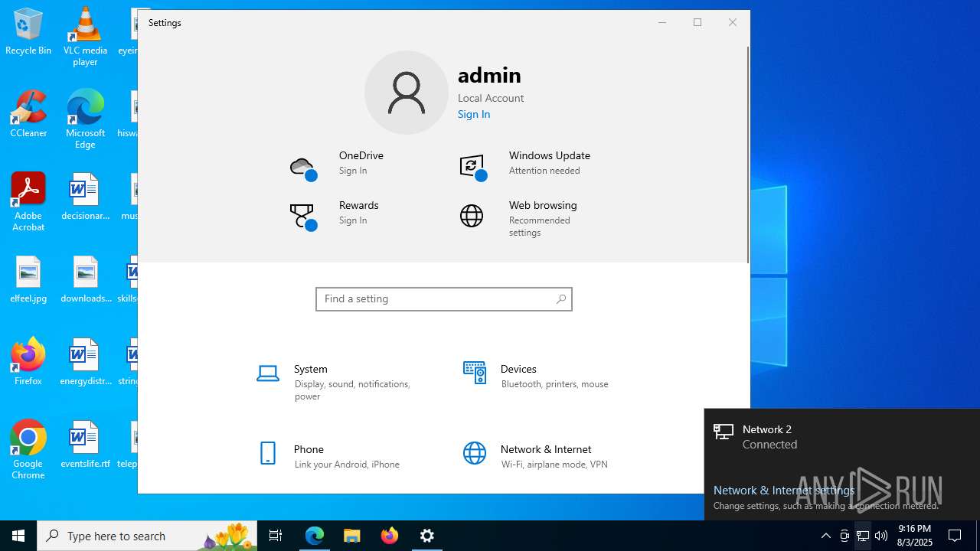The height and width of the screenshot is (551, 980).
Task: Select the CCleaner desktop icon
Action: 28,114
